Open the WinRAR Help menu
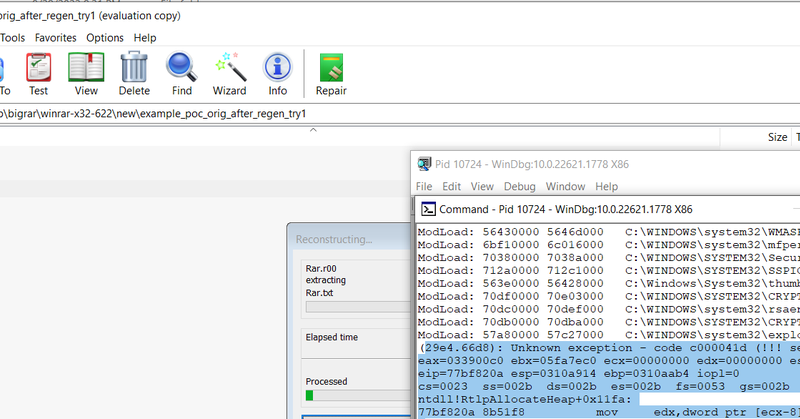 [145, 38]
